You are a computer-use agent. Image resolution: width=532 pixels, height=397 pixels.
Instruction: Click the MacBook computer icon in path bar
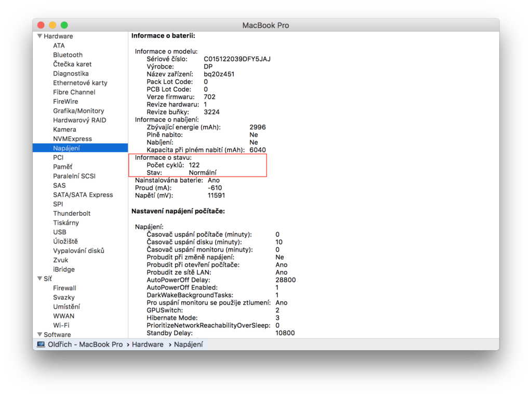click(41, 345)
